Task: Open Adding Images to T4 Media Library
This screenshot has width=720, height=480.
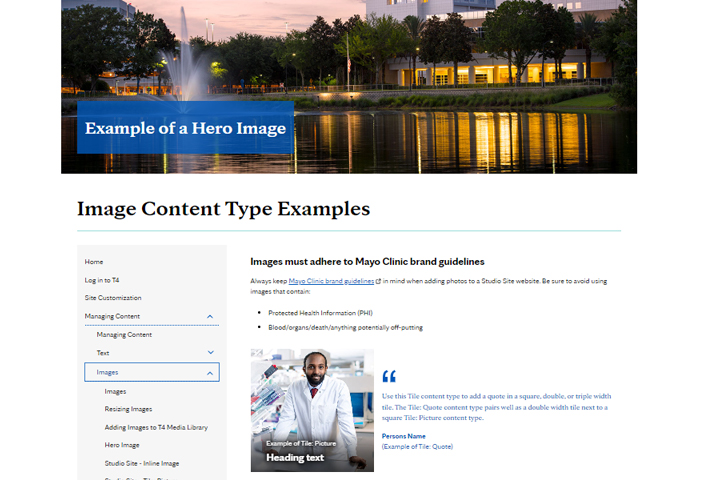Action: pos(156,427)
